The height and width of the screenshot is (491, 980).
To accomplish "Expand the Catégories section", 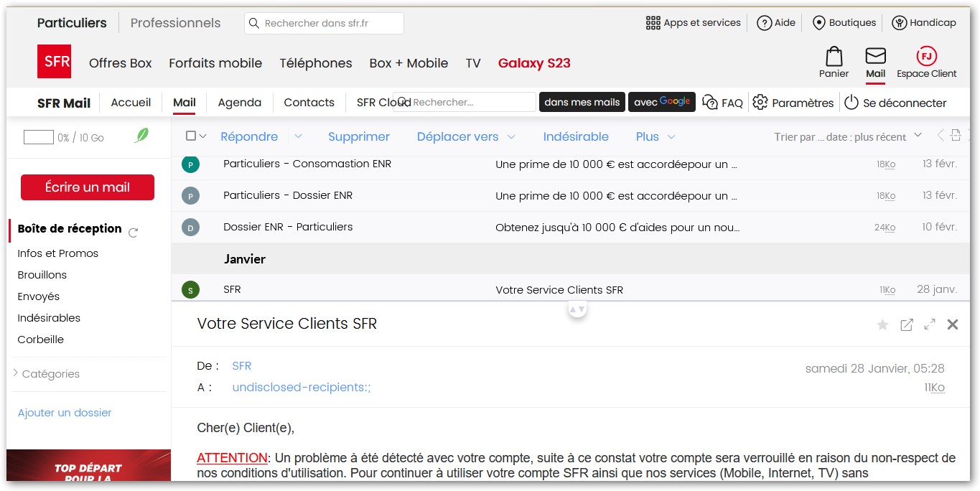I will click(46, 373).
